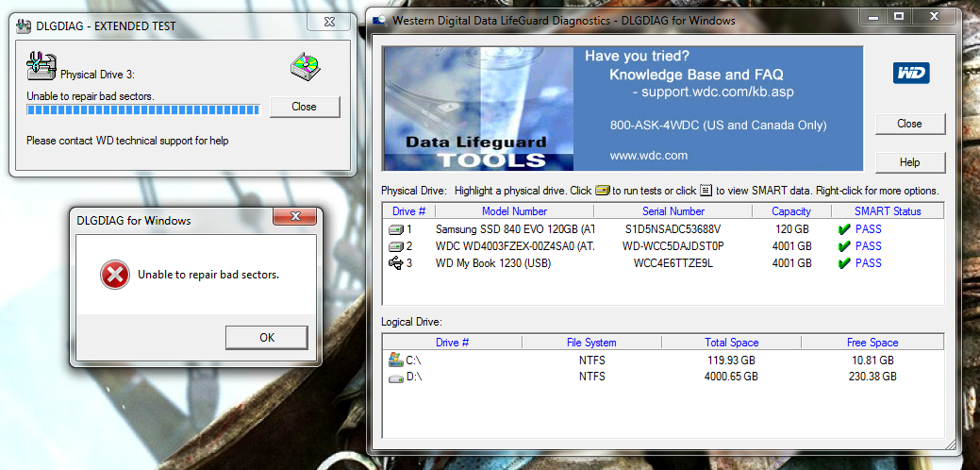
Task: Click Total Space column header
Action: pos(731,343)
